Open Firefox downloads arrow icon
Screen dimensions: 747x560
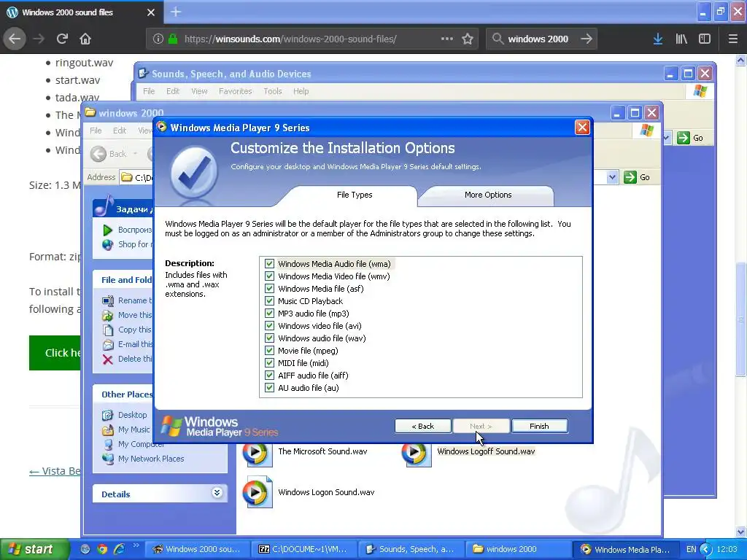click(x=658, y=39)
